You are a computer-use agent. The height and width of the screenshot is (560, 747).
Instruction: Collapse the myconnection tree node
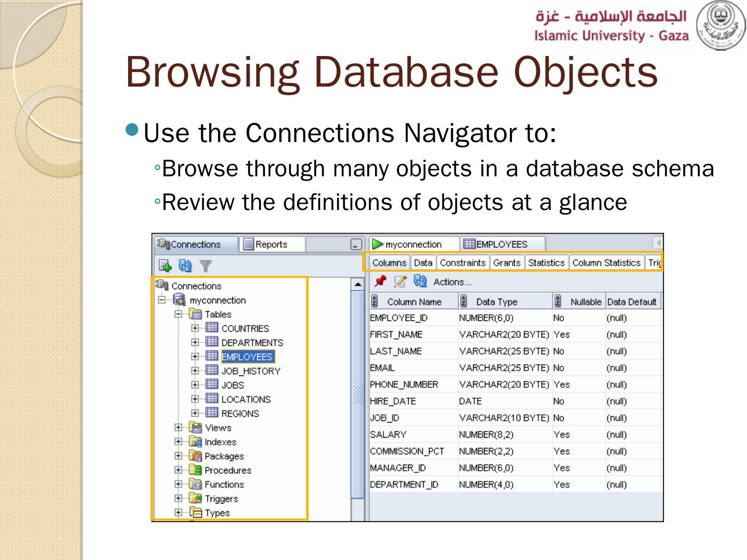tap(162, 300)
